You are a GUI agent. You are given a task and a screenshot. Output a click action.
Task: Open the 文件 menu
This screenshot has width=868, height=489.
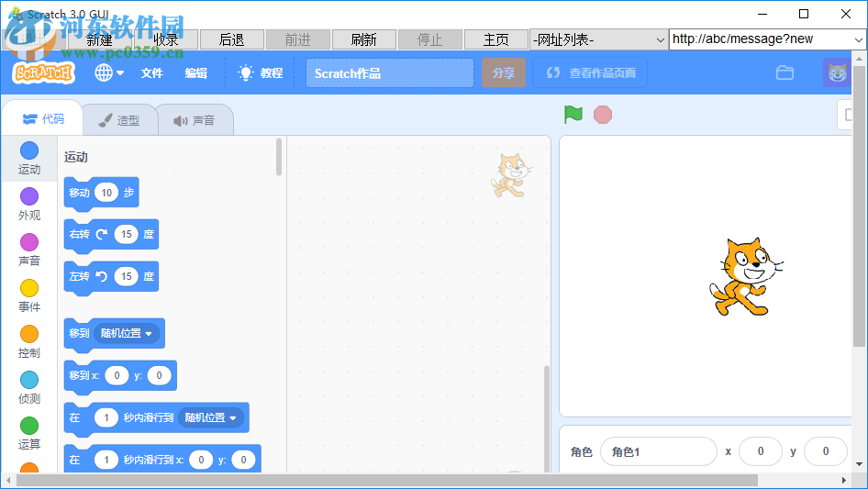click(x=151, y=73)
